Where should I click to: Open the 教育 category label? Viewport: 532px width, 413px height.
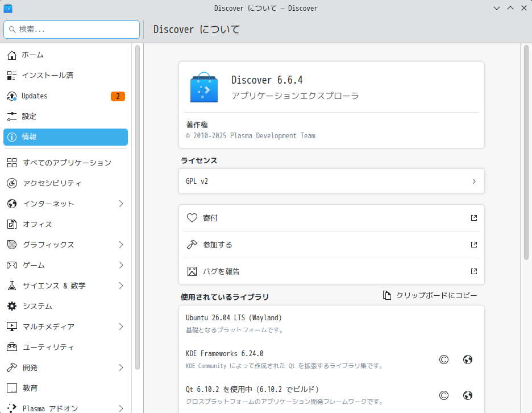click(x=30, y=388)
